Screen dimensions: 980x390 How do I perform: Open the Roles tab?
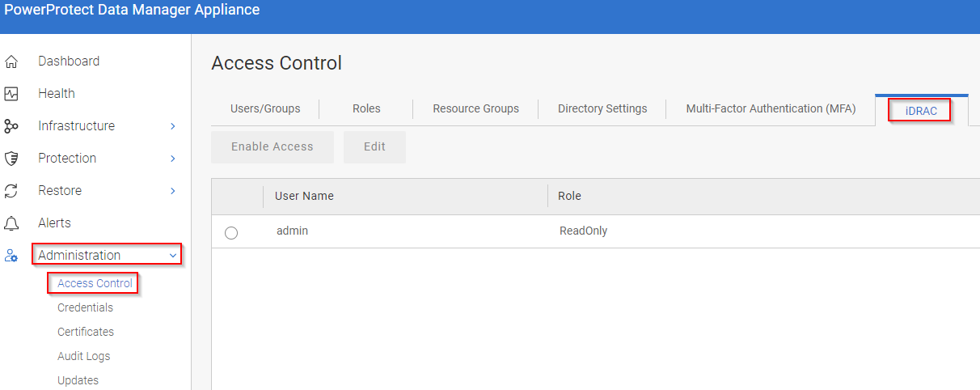[x=366, y=108]
